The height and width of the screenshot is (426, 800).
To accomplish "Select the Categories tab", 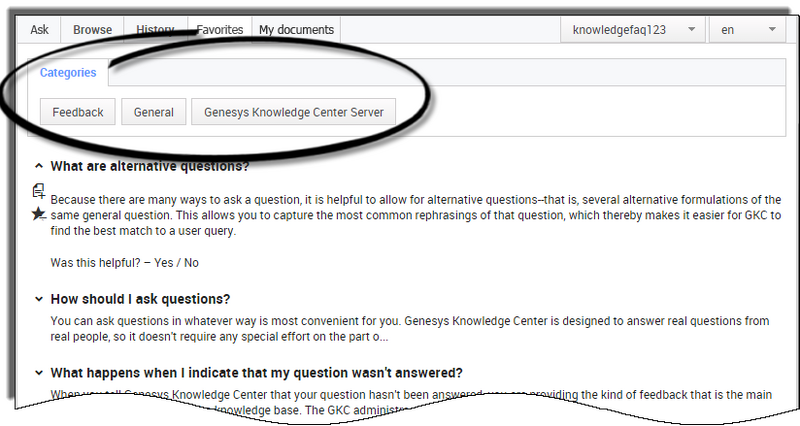I will [x=68, y=73].
